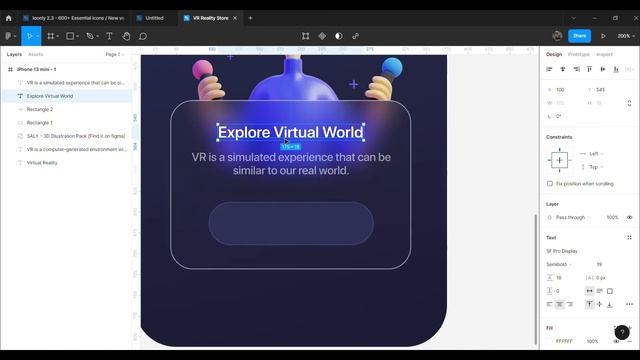The height and width of the screenshot is (360, 640).
Task: Select the Hand tool
Action: click(x=126, y=36)
